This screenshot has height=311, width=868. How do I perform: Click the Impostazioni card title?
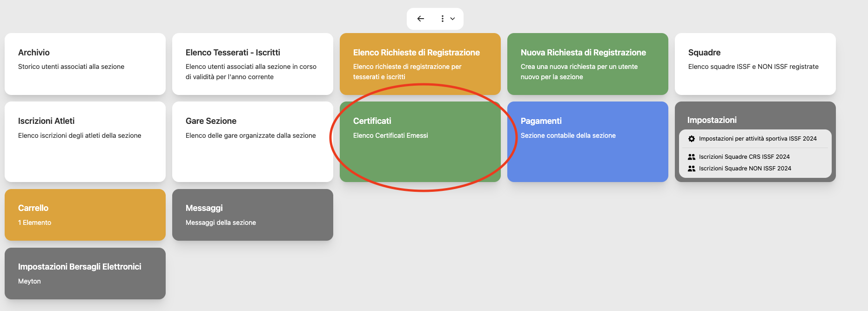pos(712,120)
